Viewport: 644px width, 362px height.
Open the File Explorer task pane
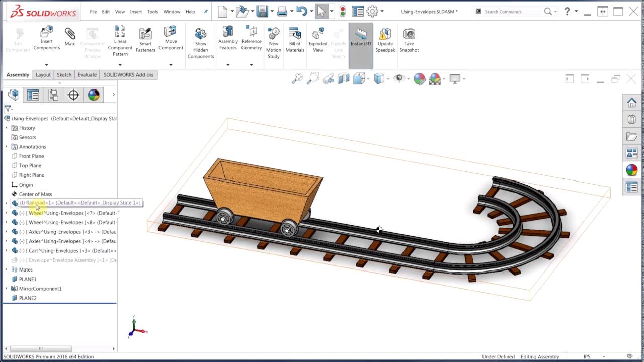[631, 136]
